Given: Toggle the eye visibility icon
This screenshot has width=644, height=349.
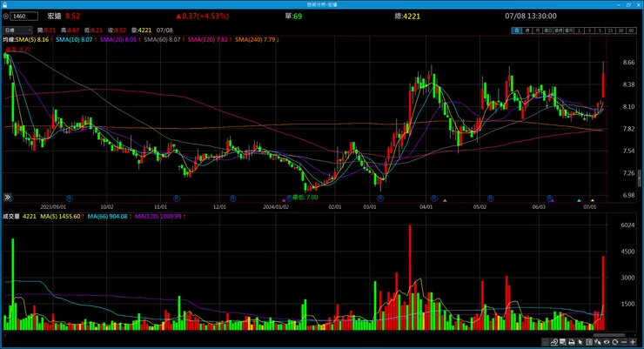Looking at the screenshot, I should point(607,342).
